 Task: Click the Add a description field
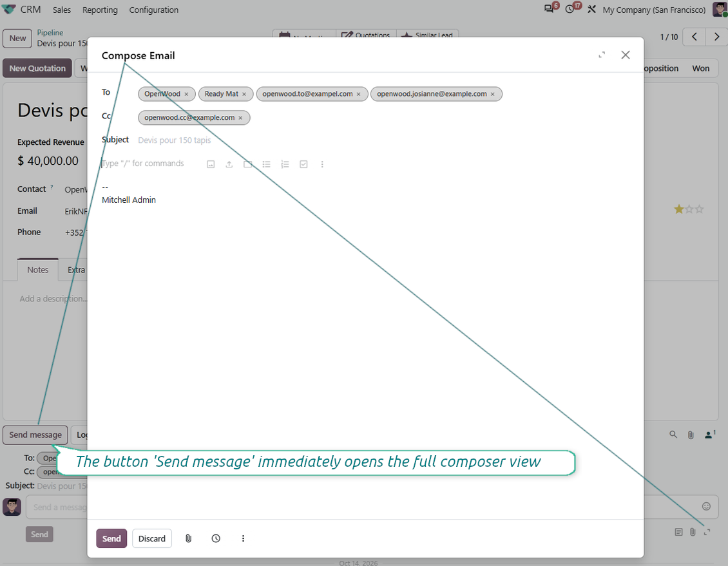tap(53, 299)
